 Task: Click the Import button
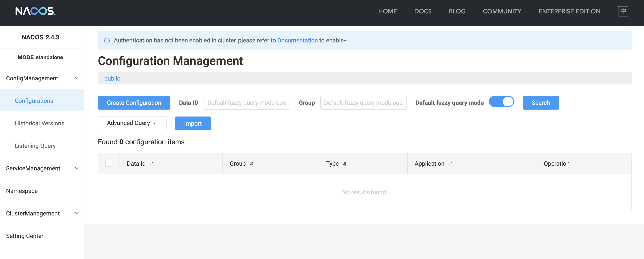coord(193,123)
